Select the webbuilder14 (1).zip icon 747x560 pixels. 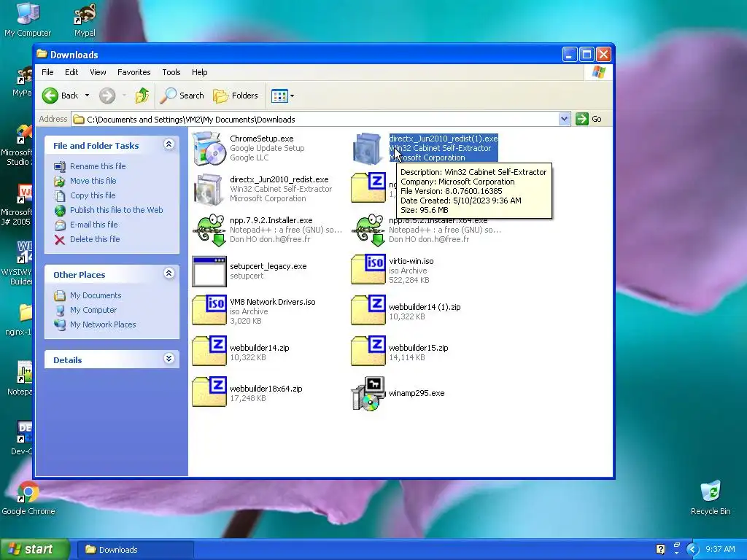point(368,310)
